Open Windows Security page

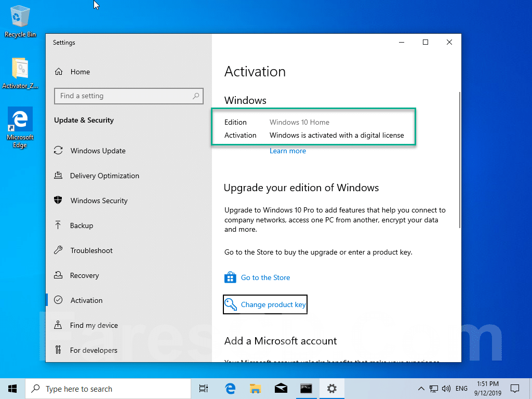tap(99, 201)
